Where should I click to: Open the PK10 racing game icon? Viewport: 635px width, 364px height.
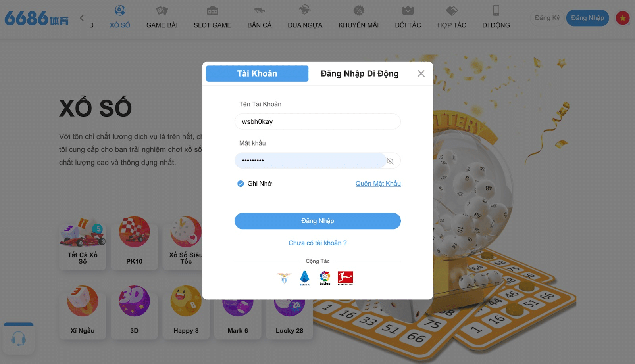[x=134, y=242]
